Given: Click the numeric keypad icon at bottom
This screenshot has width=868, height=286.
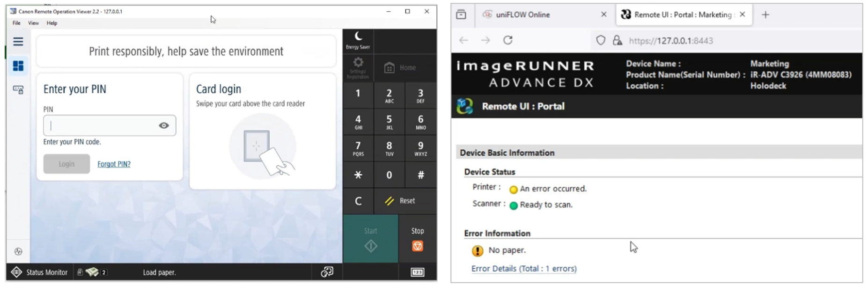Looking at the screenshot, I should [417, 272].
